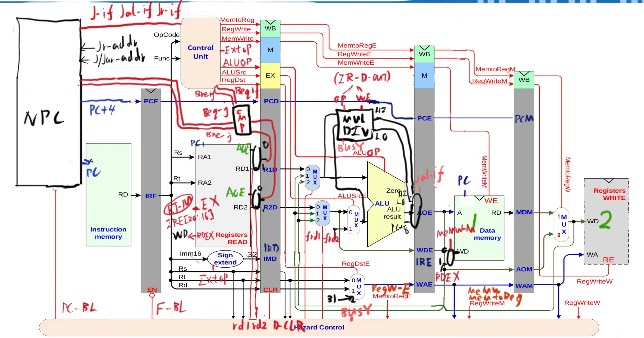Click the ALUSrcE label
The width and height of the screenshot is (644, 338).
[352, 196]
